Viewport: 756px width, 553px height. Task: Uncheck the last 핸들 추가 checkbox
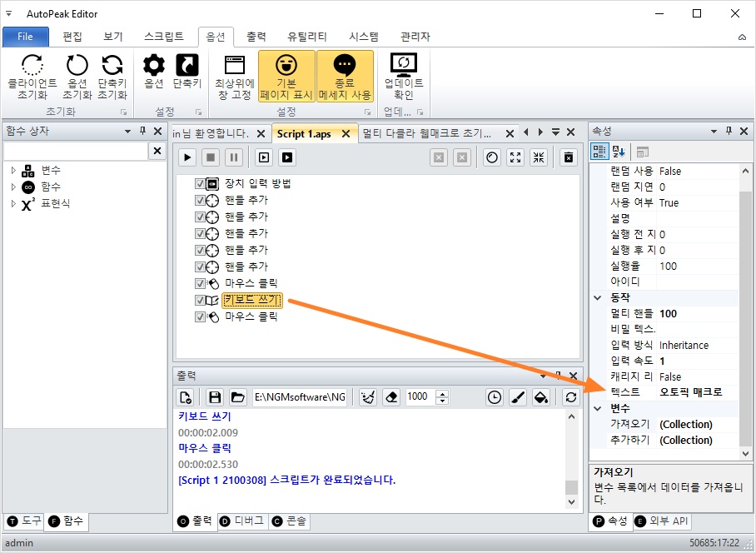200,267
